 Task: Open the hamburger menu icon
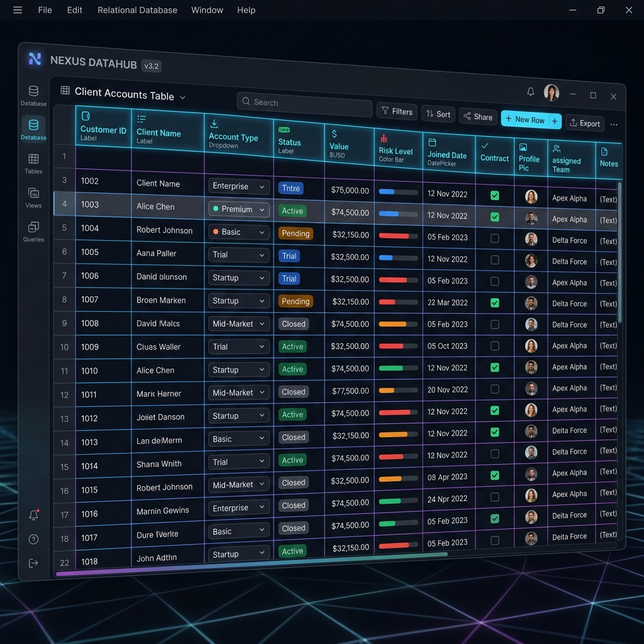(x=18, y=10)
